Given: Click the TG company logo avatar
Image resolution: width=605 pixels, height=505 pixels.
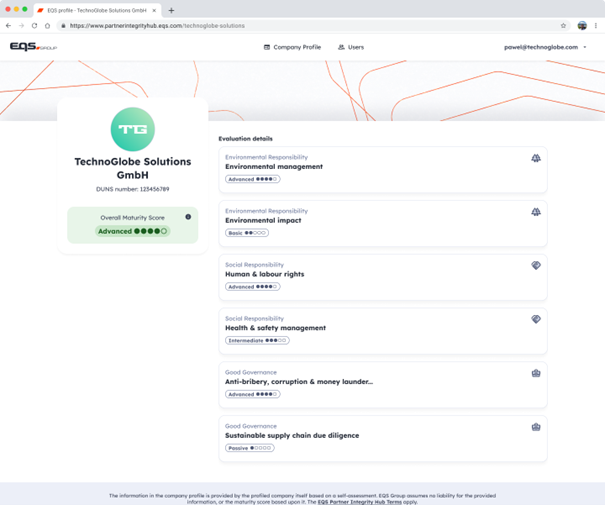Looking at the screenshot, I should click(x=133, y=129).
